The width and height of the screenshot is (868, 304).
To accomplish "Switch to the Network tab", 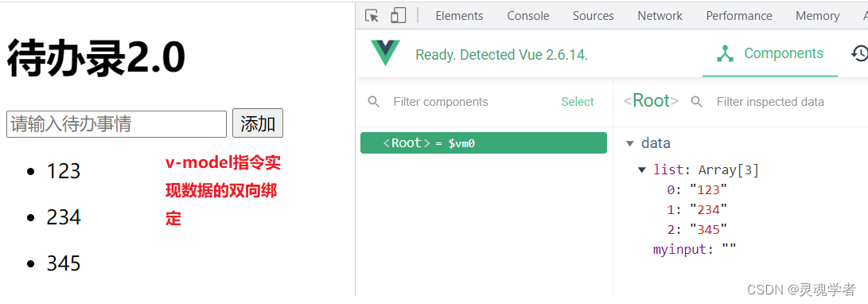I will click(660, 16).
